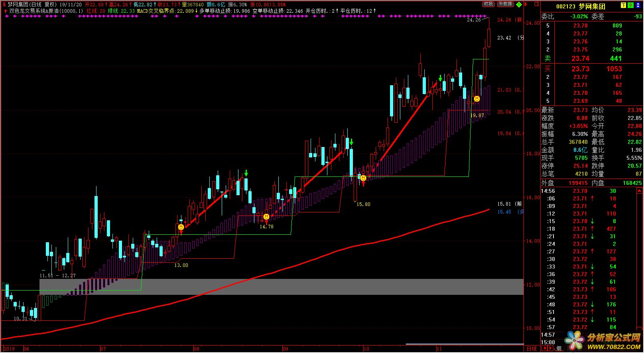644x353 pixels.
Task: Click the green lightning icon in the stock header
Action: click(x=630, y=6)
